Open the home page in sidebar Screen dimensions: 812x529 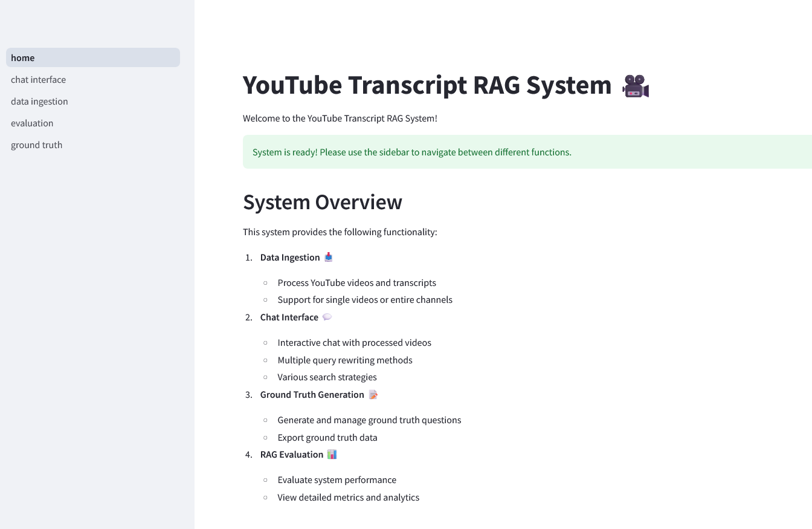[x=93, y=57]
